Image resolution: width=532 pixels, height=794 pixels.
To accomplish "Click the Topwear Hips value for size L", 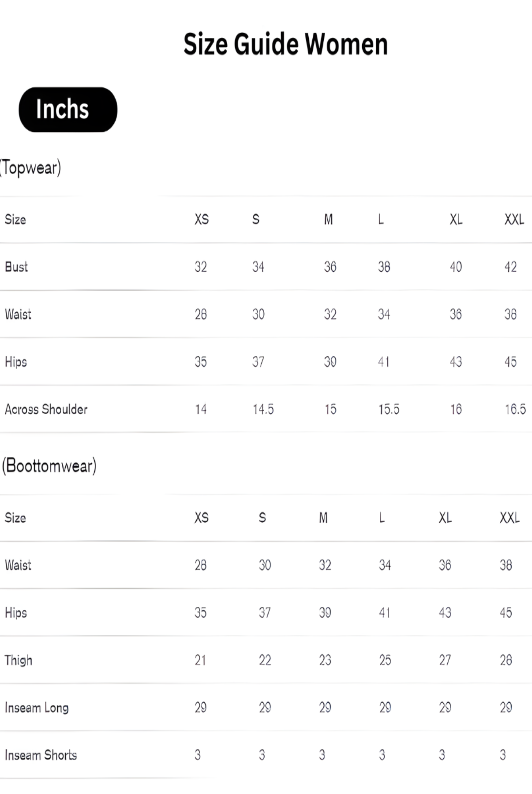I will click(x=383, y=362).
